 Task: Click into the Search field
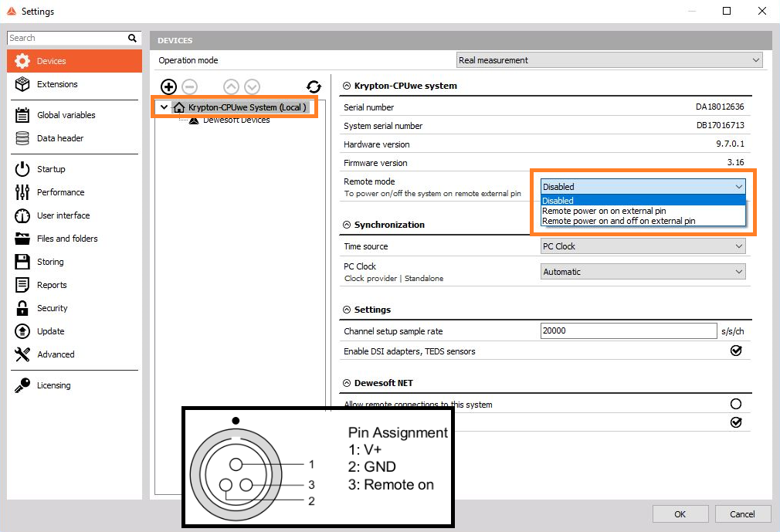[x=67, y=38]
